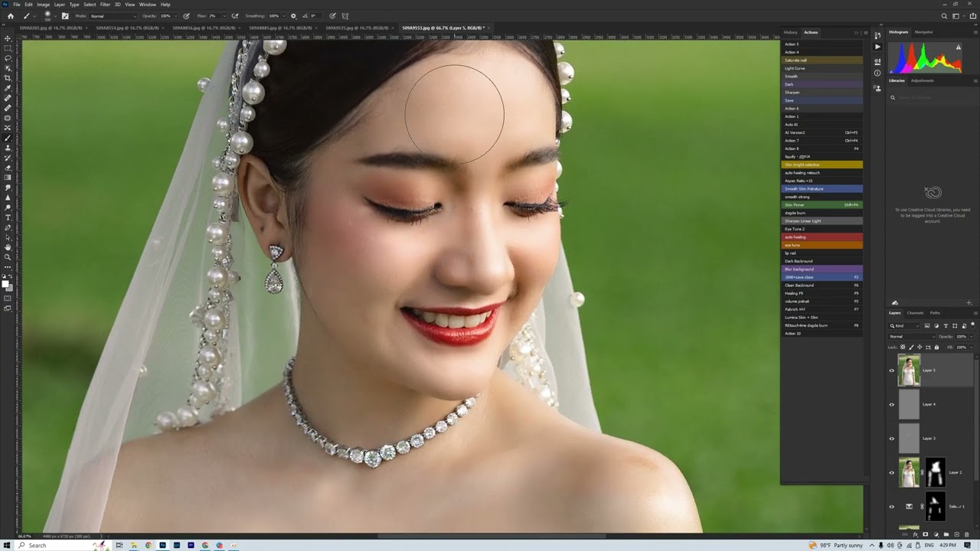Image resolution: width=980 pixels, height=551 pixels.
Task: Hide Layer 5 visibility eye
Action: click(x=891, y=370)
